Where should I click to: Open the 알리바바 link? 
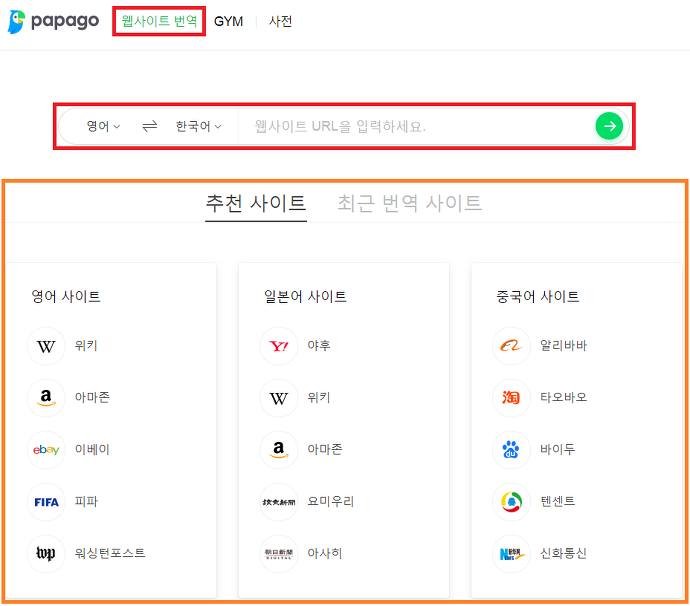coord(563,345)
